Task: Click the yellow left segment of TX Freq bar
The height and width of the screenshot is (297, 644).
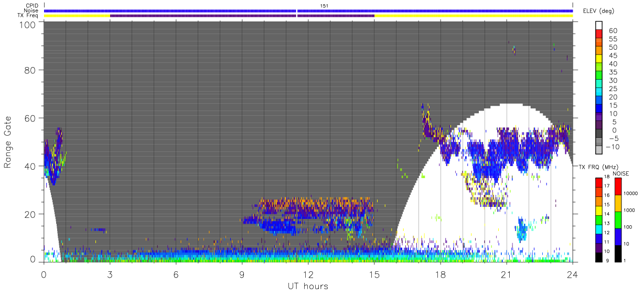Action: pos(77,16)
